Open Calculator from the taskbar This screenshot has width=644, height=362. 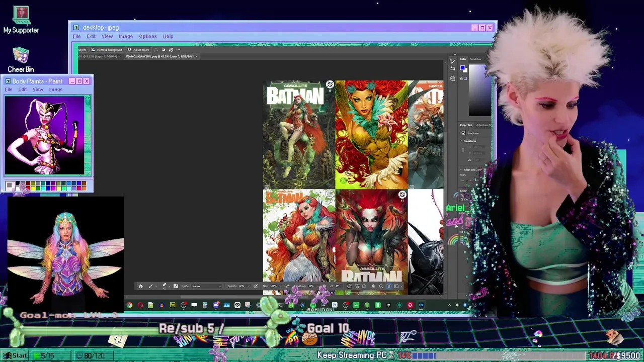point(205,305)
